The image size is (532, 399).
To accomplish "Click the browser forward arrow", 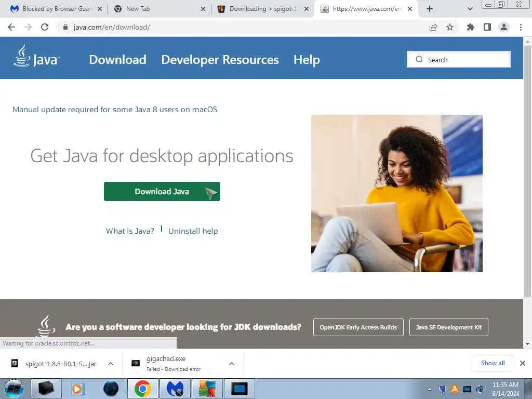I will (28, 27).
